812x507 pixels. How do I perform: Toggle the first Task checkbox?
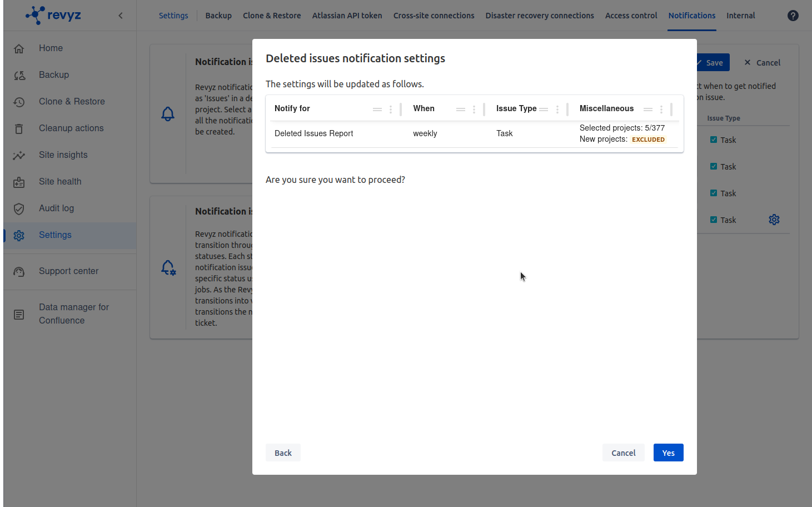tap(714, 140)
